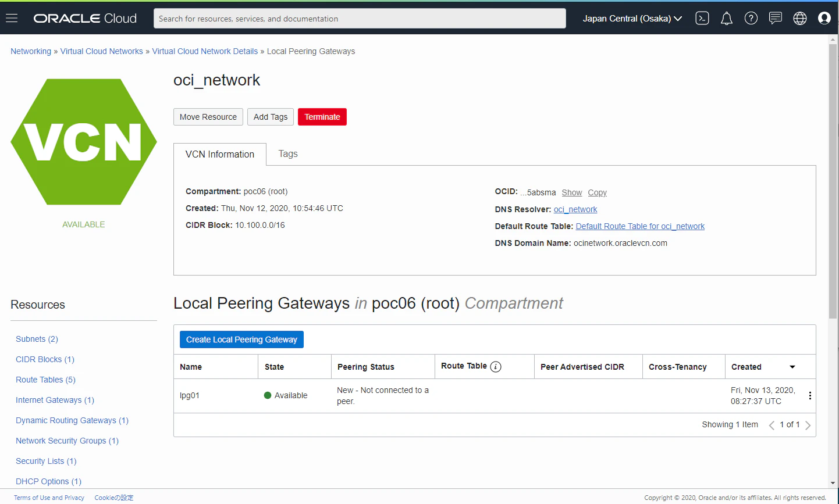Open CIDR Blocks (1) in Resources

coord(45,359)
